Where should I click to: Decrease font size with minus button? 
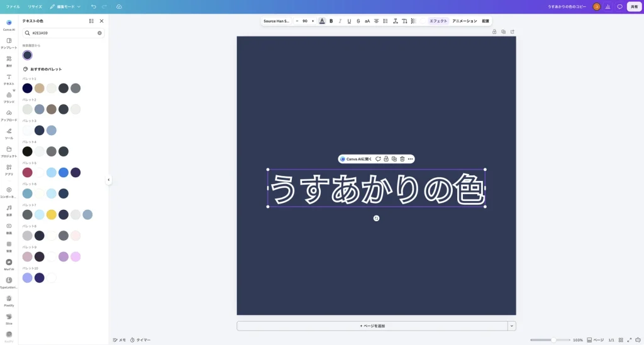(x=297, y=21)
